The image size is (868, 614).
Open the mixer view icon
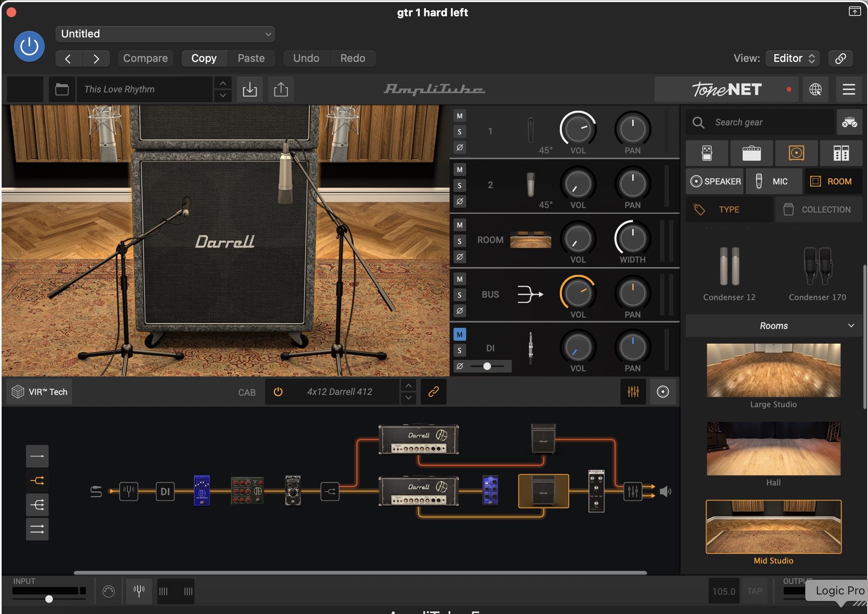point(633,392)
